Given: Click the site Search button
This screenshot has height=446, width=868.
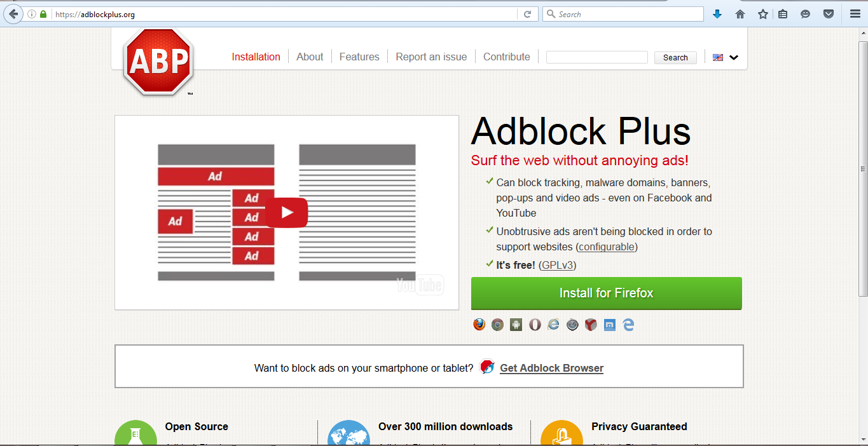Looking at the screenshot, I should 675,57.
